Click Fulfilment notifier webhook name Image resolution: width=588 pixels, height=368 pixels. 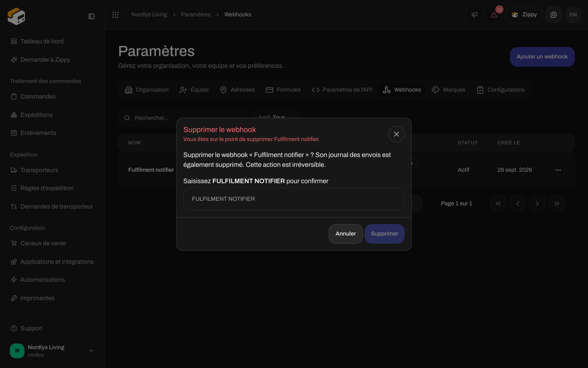tap(151, 170)
